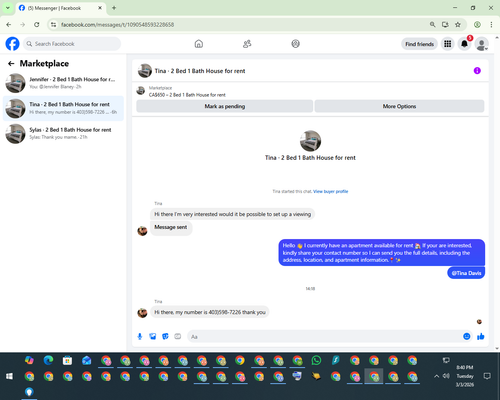Choose a sticker icon
The width and height of the screenshot is (500, 400).
pyautogui.click(x=165, y=336)
